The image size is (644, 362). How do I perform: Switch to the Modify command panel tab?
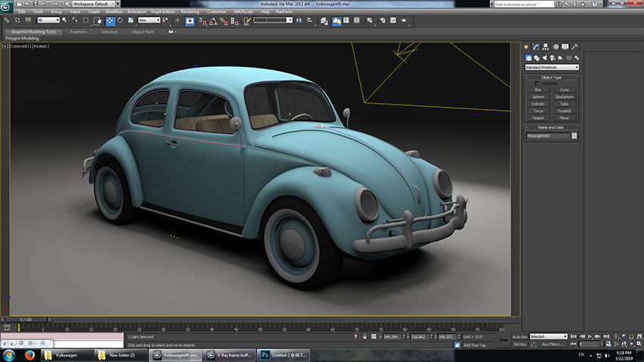tap(536, 47)
